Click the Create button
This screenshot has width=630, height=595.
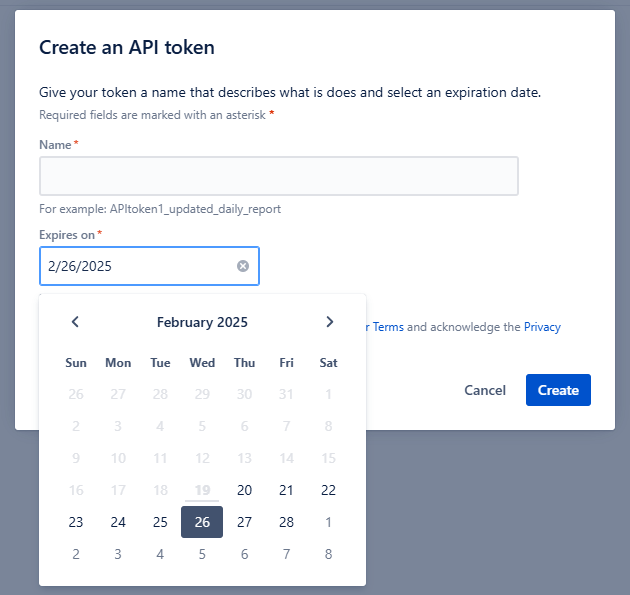tap(558, 390)
